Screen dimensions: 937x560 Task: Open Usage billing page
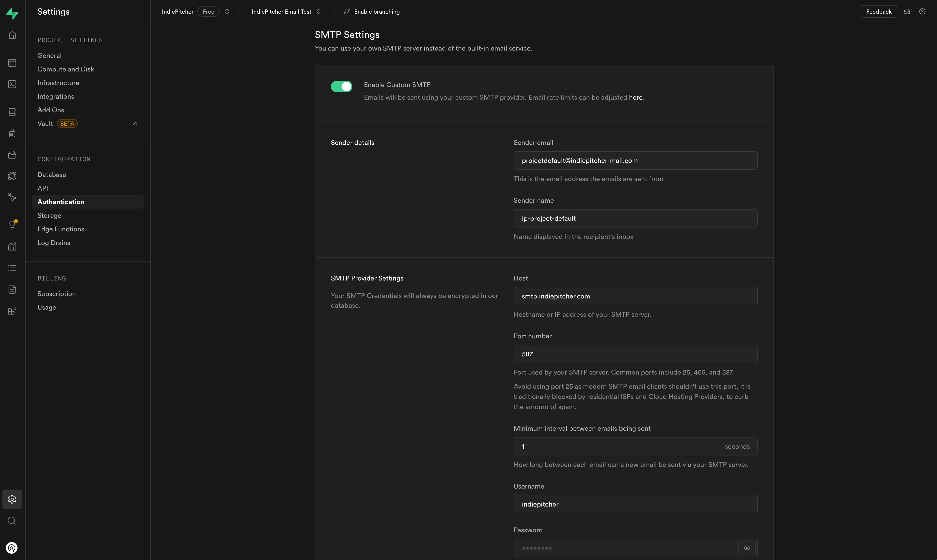click(47, 307)
